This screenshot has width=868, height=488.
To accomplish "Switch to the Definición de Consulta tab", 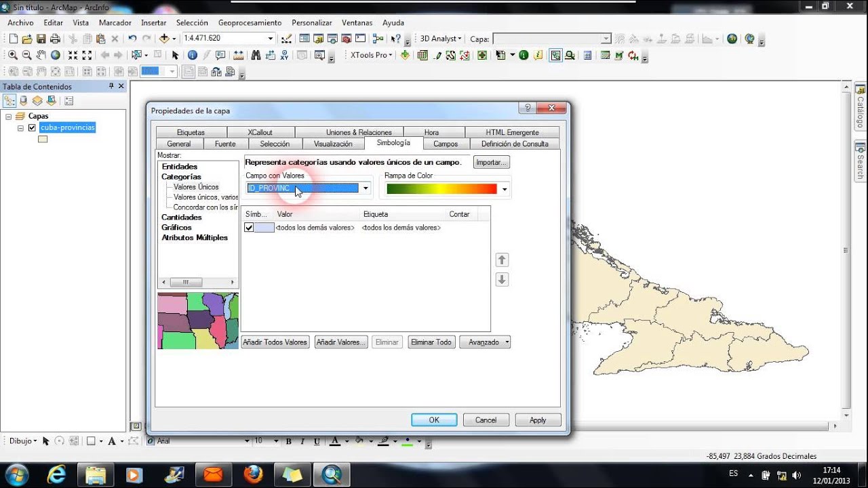I will tap(515, 144).
